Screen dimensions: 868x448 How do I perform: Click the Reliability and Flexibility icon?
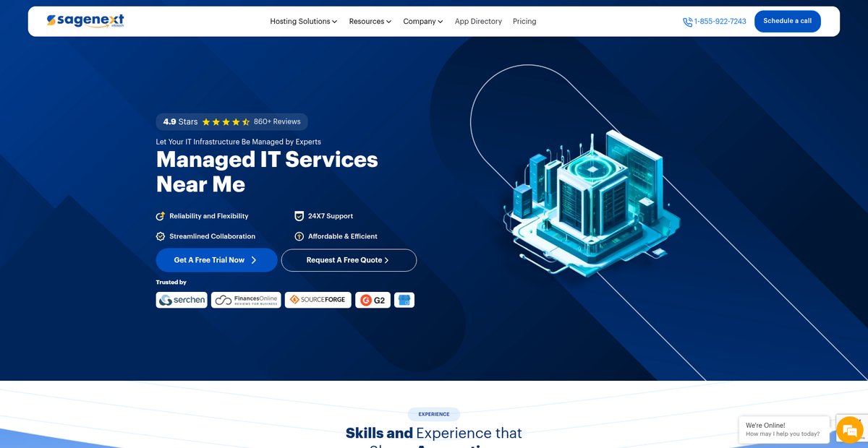click(161, 216)
